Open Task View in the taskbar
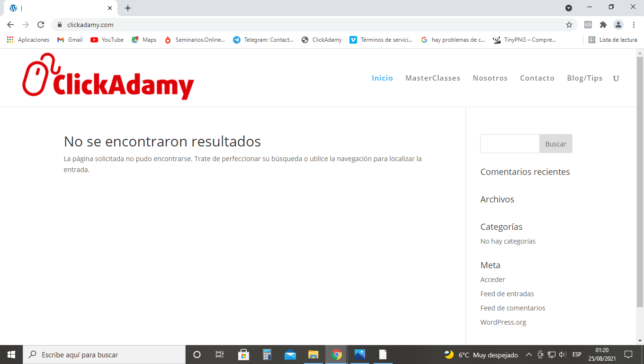 (x=220, y=355)
